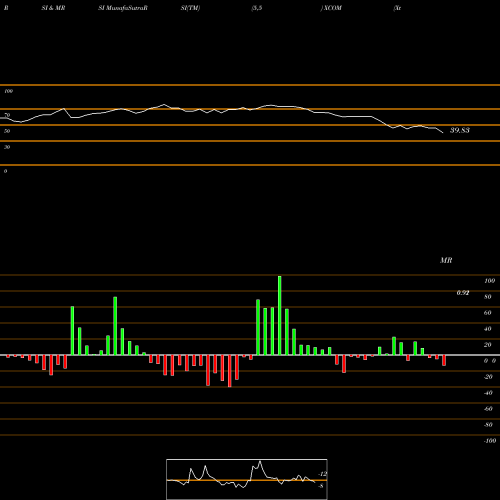Click the MR axis label 80
This screenshot has height=500, width=500.
coord(488,297)
